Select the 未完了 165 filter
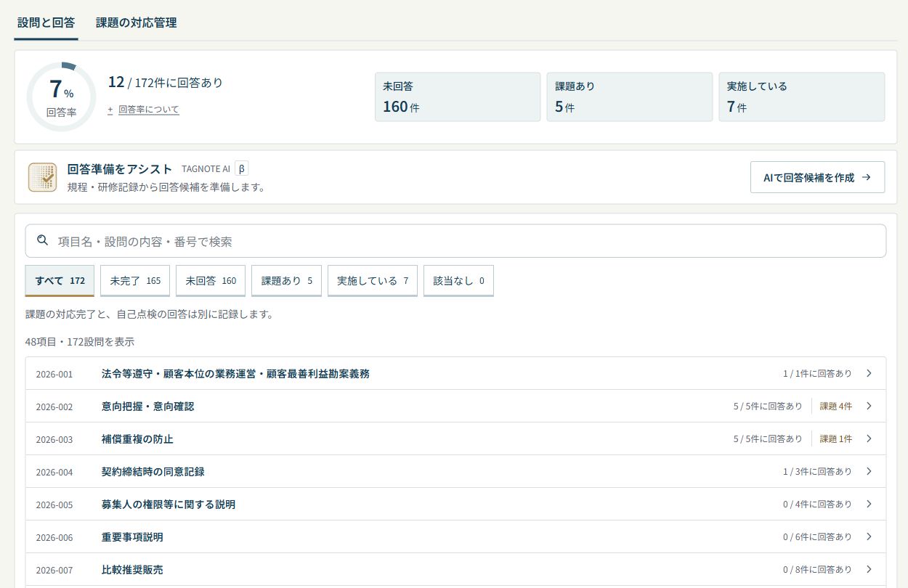Screen dimensions: 908x588 tap(135, 281)
